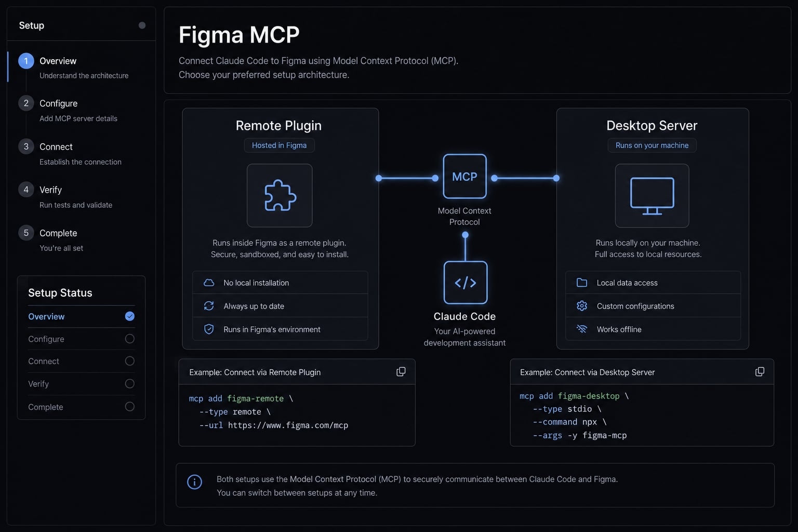
Task: Click the shield icon for Figma's environment
Action: pos(209,329)
